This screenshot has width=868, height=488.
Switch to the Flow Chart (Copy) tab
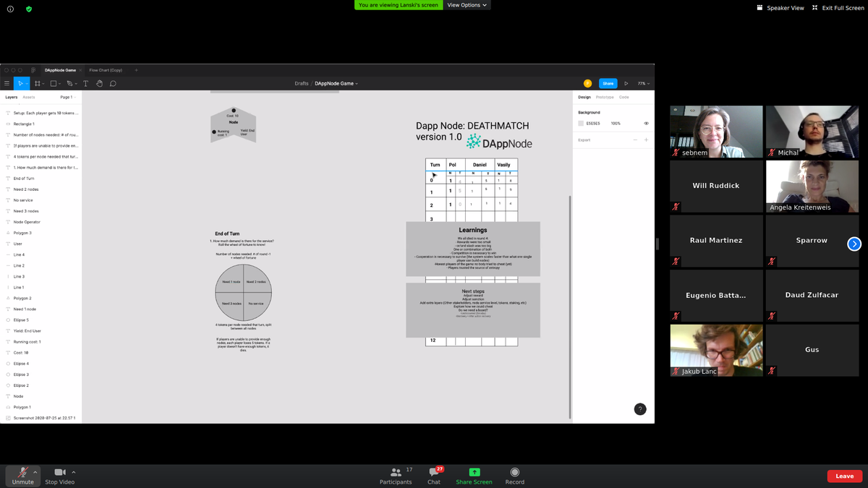pos(106,70)
